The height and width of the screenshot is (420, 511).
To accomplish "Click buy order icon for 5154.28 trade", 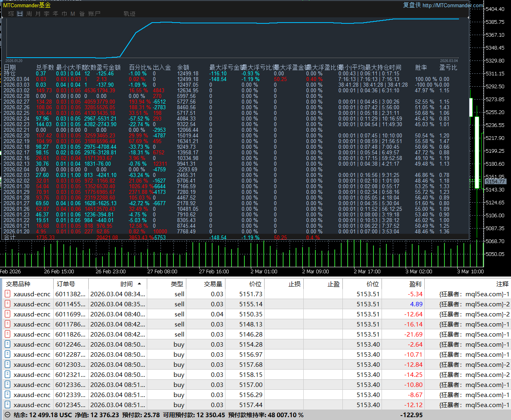I will coord(7,344).
